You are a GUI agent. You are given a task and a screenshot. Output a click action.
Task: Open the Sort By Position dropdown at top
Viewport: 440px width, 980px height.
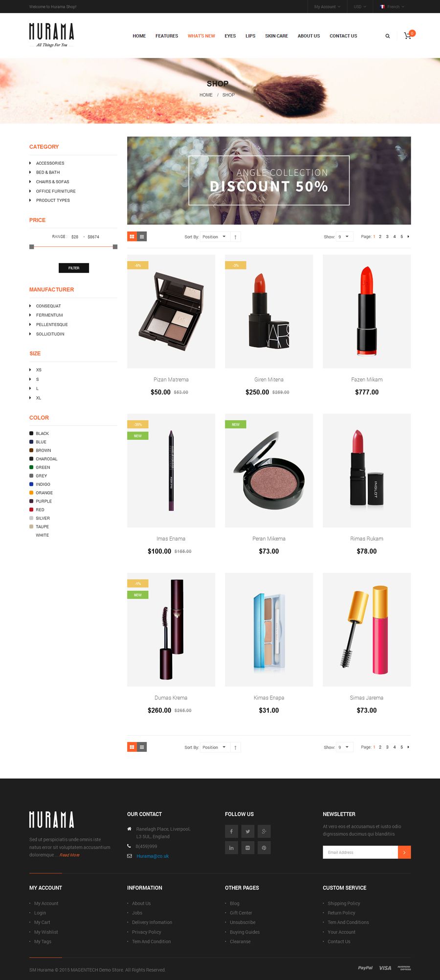point(215,237)
